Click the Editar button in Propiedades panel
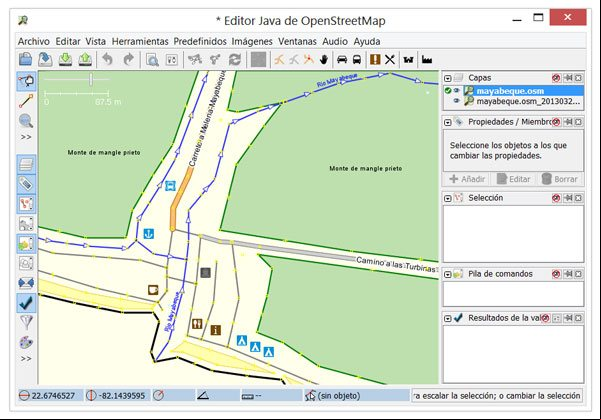The height and width of the screenshot is (420, 601). click(x=514, y=179)
